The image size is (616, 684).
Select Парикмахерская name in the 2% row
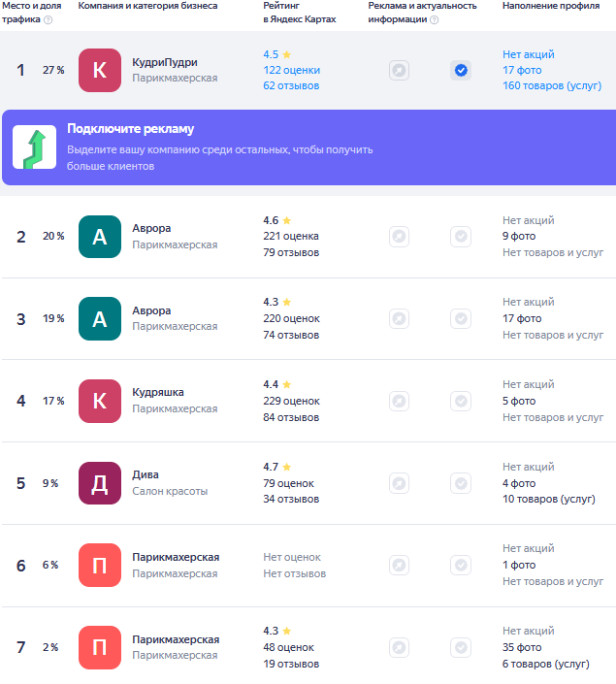point(176,639)
